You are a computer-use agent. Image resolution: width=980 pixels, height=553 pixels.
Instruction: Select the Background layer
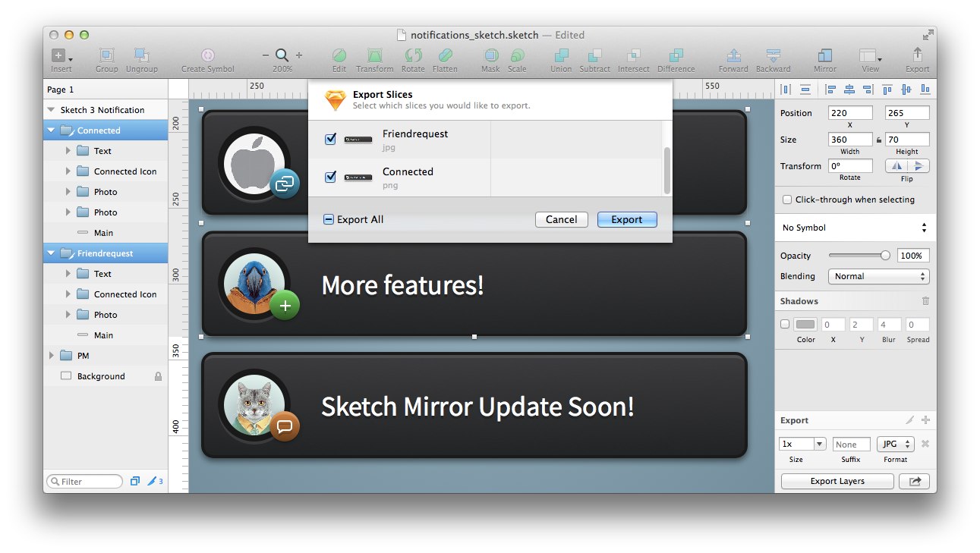pyautogui.click(x=106, y=376)
